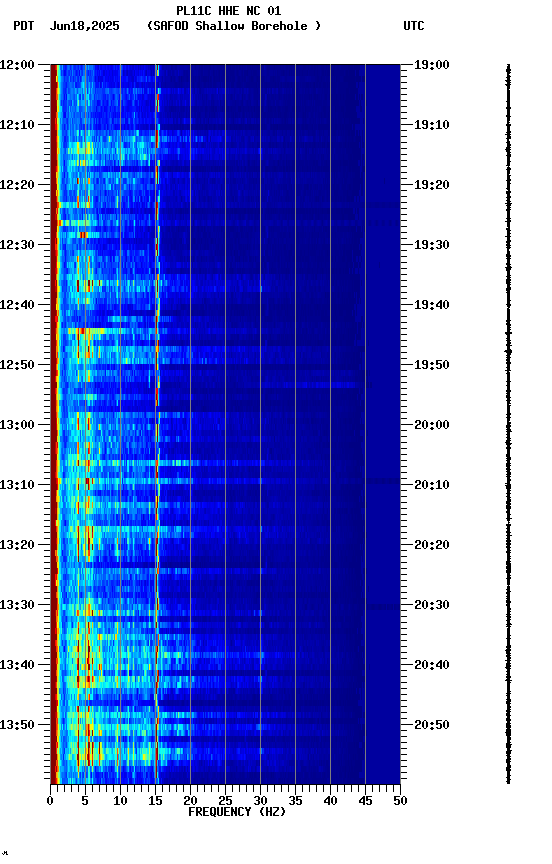Viewport: 552px width, 864px height.
Task: Click the '20:30' UTC time label
Action: tap(432, 605)
